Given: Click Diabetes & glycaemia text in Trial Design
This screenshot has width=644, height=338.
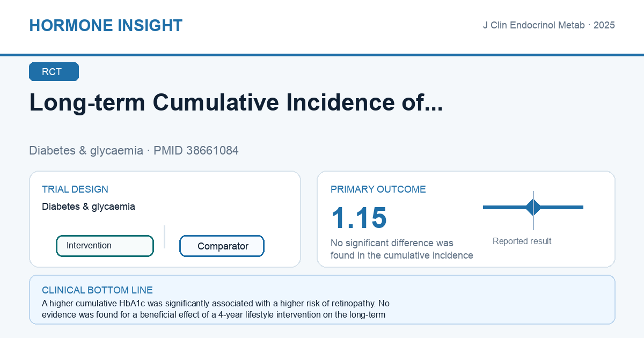Looking at the screenshot, I should (x=89, y=207).
